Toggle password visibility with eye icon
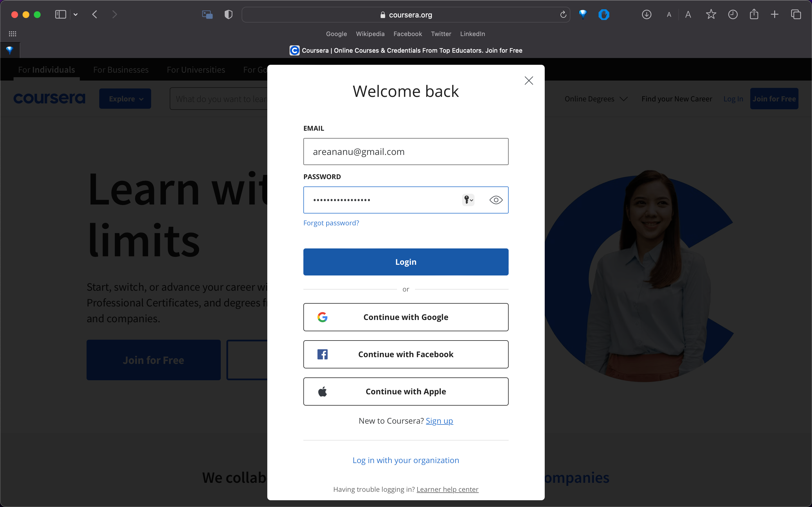 coord(496,200)
